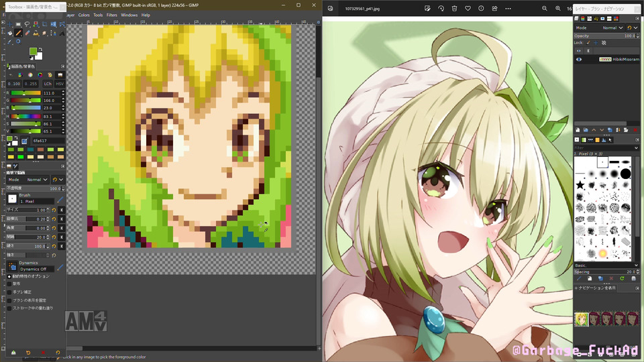Adjust the R red channel slider
Image resolution: width=644 pixels, height=362 pixels.
click(25, 93)
